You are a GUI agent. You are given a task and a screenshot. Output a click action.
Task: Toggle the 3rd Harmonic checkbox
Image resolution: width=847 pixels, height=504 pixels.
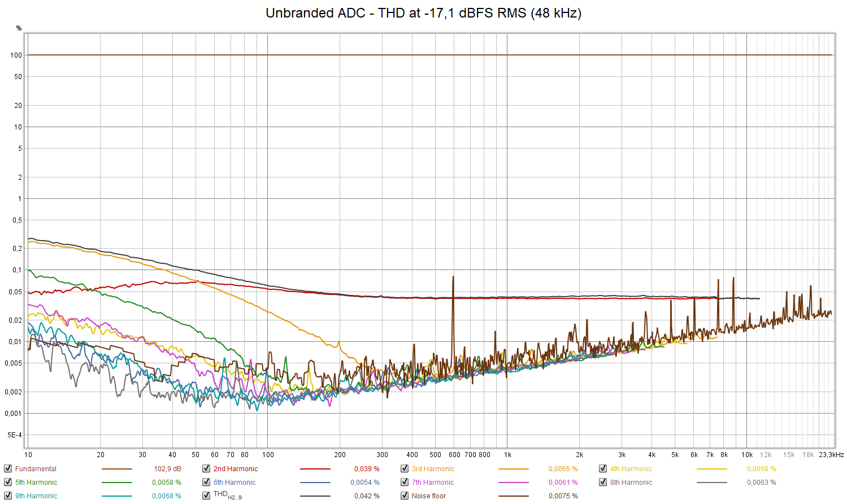(x=405, y=468)
